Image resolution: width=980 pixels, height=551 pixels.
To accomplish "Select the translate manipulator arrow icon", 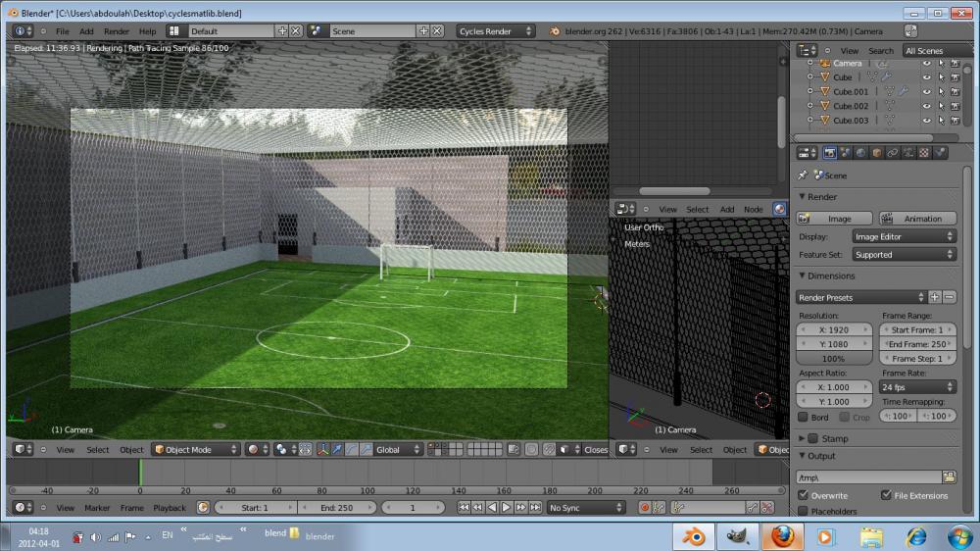I will (337, 449).
